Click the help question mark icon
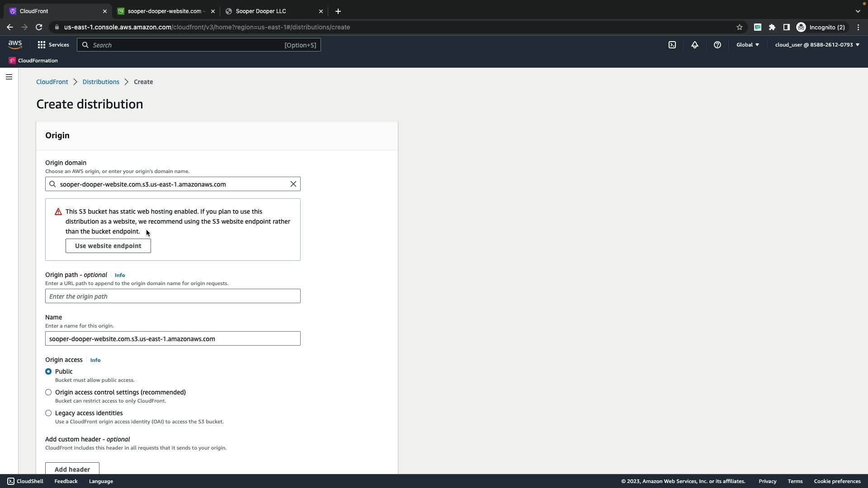 (717, 45)
